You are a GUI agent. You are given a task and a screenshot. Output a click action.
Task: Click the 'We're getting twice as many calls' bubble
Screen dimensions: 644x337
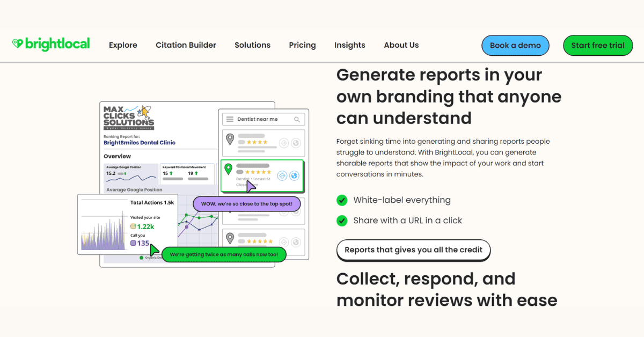pyautogui.click(x=224, y=254)
